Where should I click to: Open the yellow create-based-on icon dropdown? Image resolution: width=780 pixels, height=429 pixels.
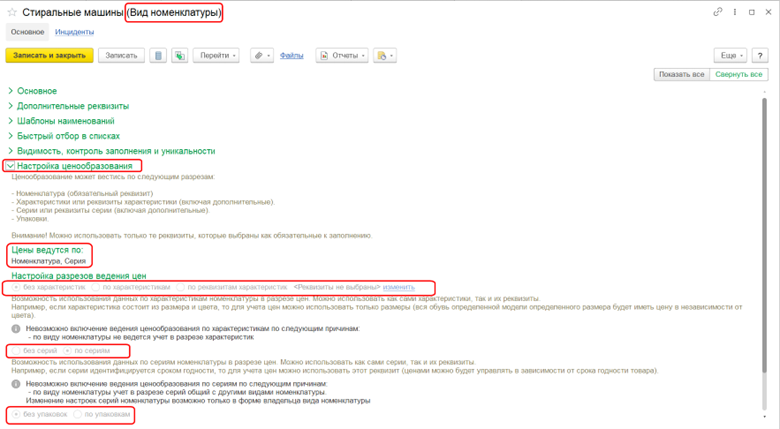coord(384,56)
